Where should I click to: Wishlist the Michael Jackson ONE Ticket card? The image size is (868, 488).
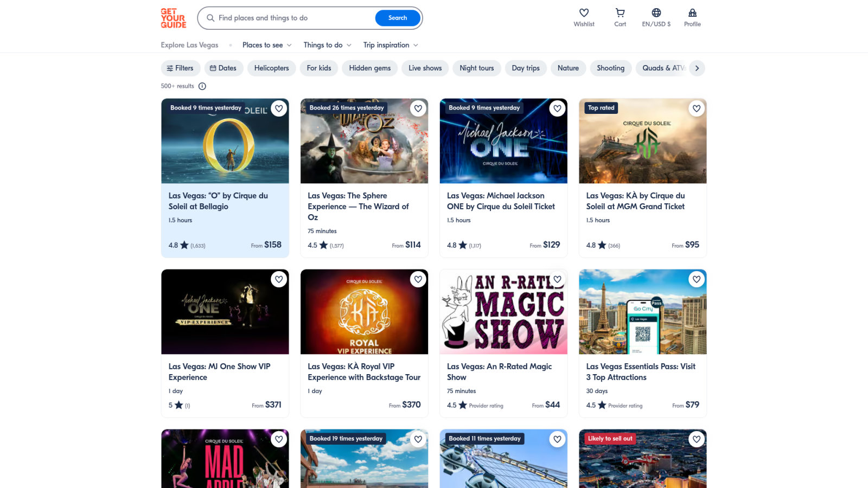pos(557,108)
